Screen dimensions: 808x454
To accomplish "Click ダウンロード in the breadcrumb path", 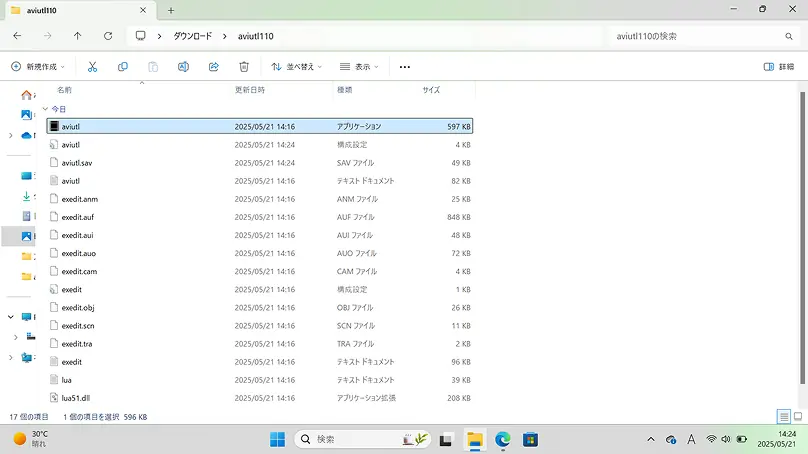I will (x=192, y=36).
